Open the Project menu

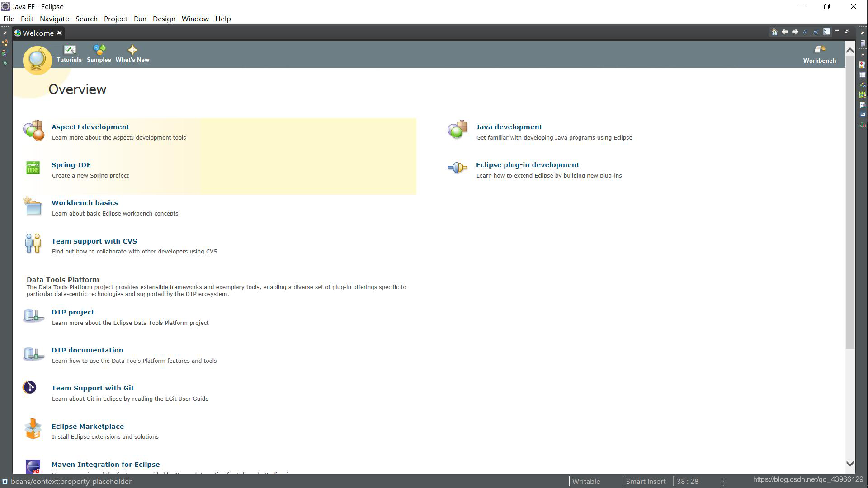pos(116,19)
